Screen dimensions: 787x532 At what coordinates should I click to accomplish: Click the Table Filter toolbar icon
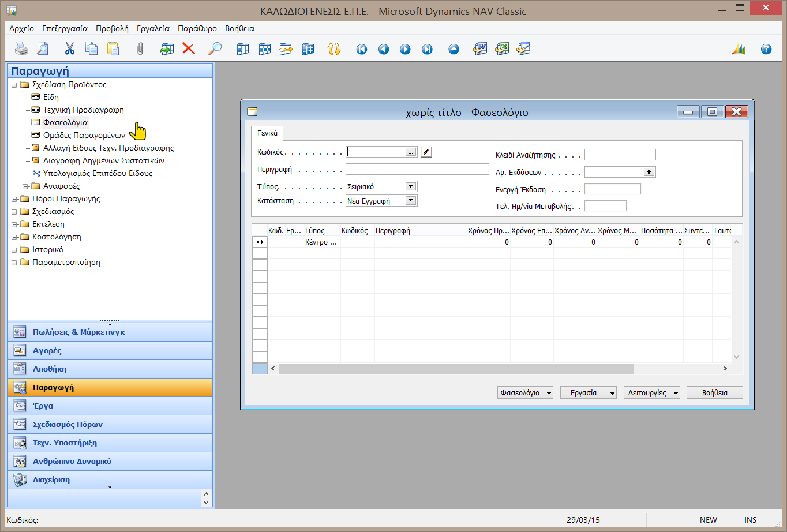click(x=264, y=49)
